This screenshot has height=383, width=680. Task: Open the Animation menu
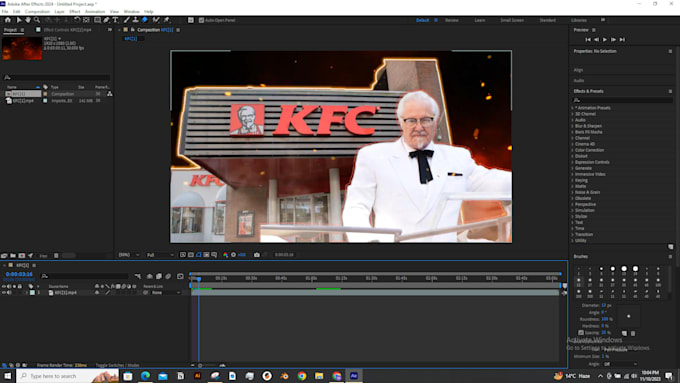point(95,12)
